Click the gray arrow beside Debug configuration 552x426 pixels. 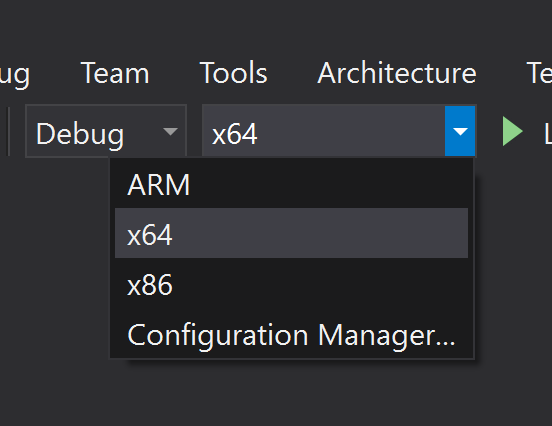[170, 131]
